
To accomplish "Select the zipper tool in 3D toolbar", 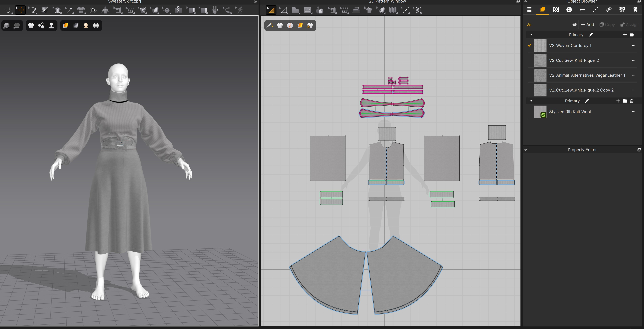I will [x=178, y=10].
